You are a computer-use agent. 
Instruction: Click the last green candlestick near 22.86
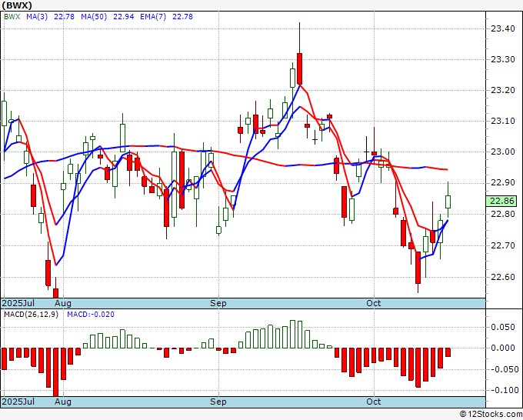(x=448, y=202)
